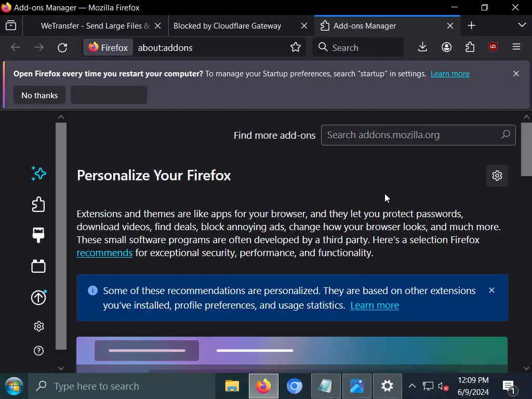Image resolution: width=532 pixels, height=399 pixels.
Task: Open the notifications action center
Action: [509, 387]
